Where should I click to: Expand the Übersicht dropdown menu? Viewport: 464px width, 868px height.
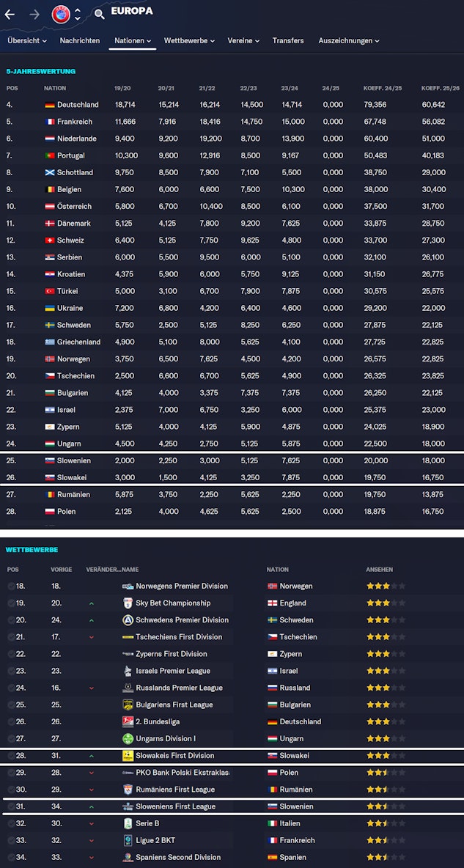[26, 41]
